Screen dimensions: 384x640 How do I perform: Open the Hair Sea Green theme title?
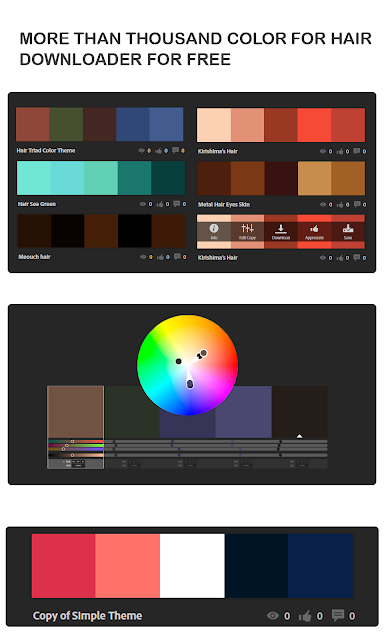pyautogui.click(x=37, y=204)
